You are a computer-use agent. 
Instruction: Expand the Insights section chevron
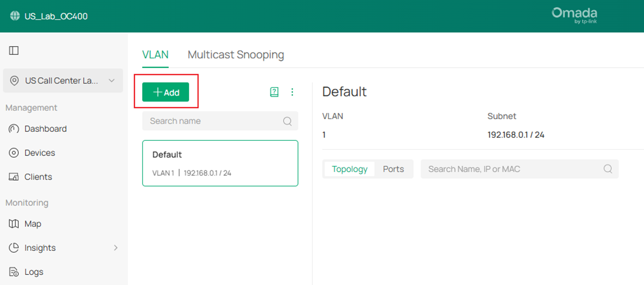point(115,248)
